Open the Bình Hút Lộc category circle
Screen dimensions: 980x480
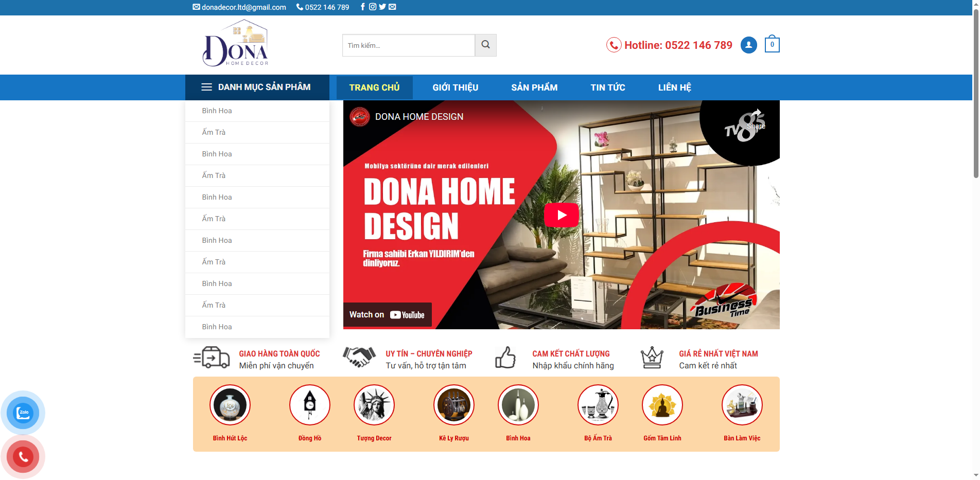coord(230,405)
